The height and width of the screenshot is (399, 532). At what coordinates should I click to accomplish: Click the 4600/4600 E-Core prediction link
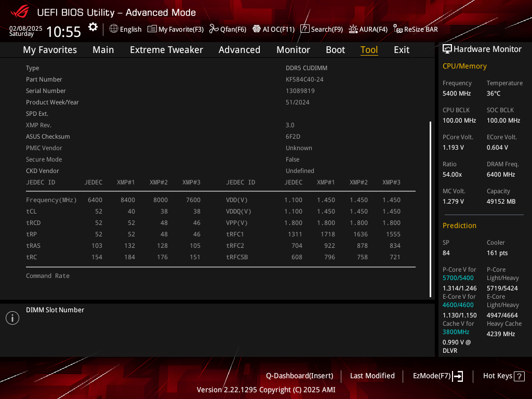coord(458,305)
